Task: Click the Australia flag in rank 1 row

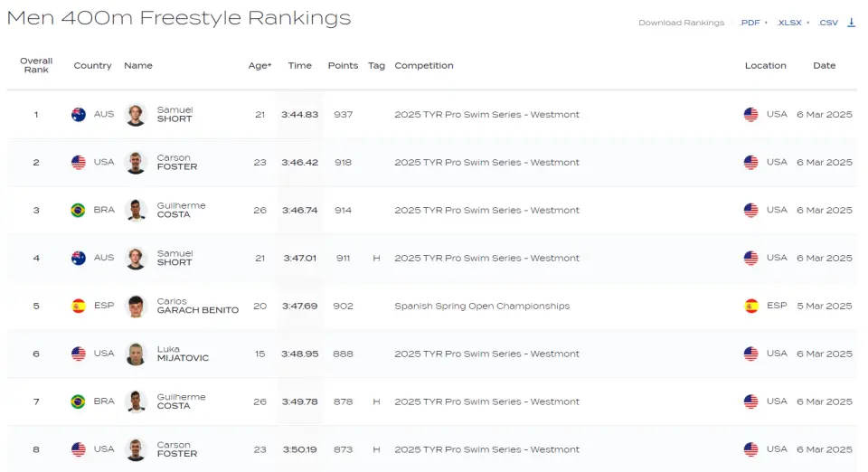Action: 79,115
